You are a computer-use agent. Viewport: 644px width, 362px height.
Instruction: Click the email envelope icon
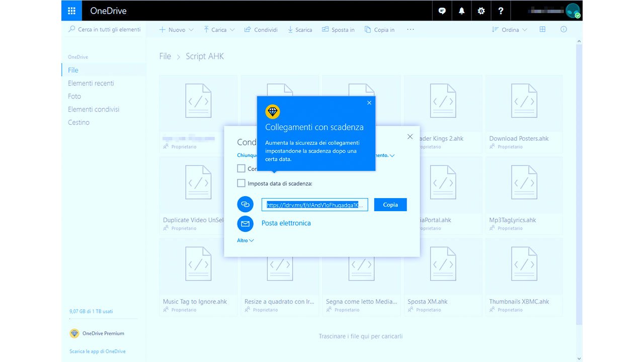pos(245,223)
